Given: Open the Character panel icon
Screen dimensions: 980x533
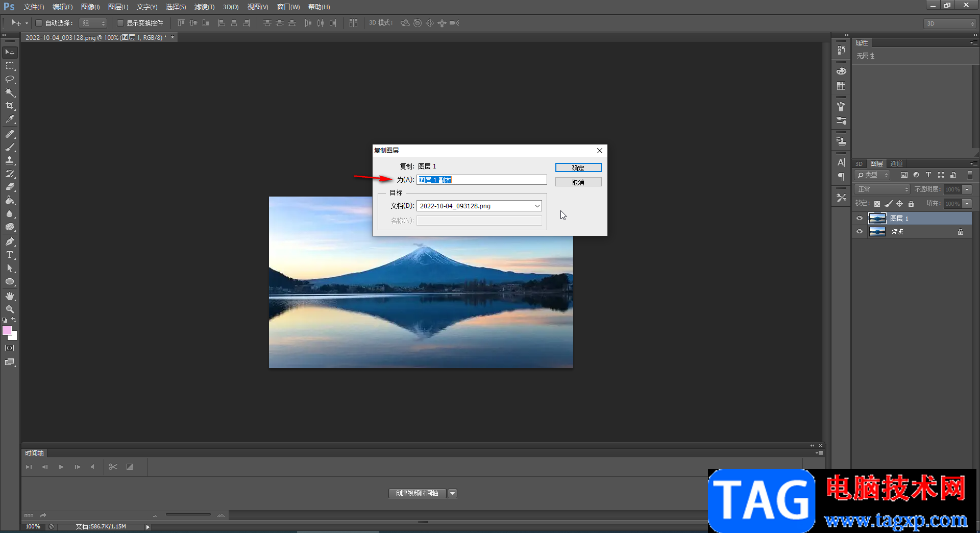Looking at the screenshot, I should pyautogui.click(x=841, y=162).
